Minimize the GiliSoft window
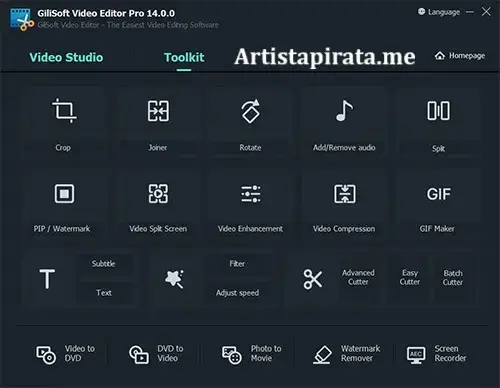The image size is (500, 388). (470, 12)
